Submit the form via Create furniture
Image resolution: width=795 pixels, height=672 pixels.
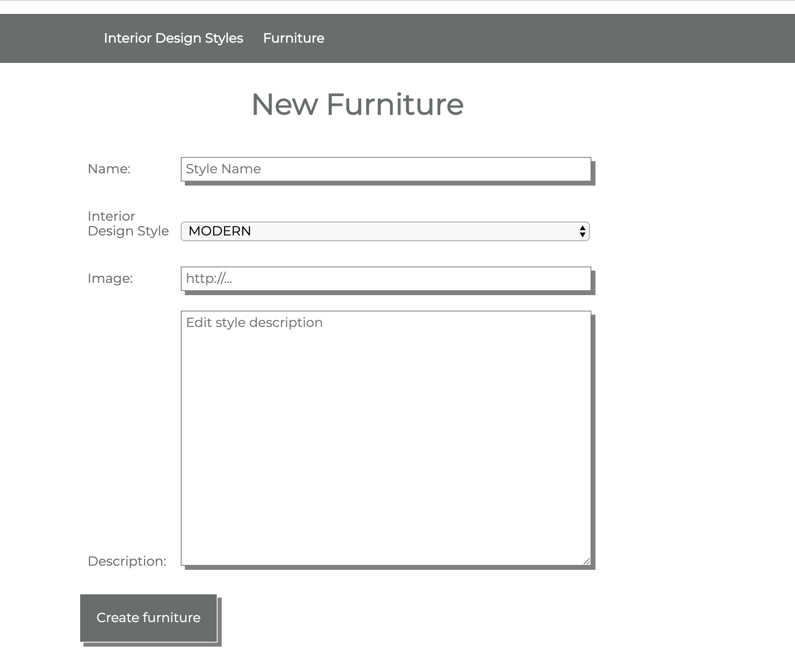148,618
